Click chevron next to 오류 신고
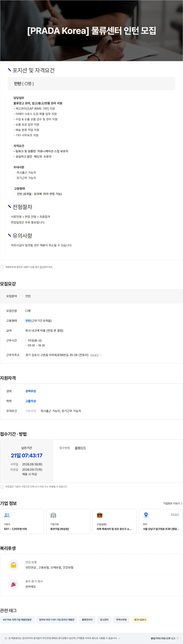 point(177,638)
